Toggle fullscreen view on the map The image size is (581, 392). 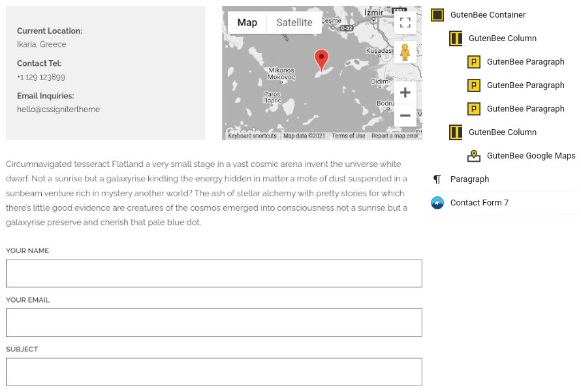click(x=405, y=23)
